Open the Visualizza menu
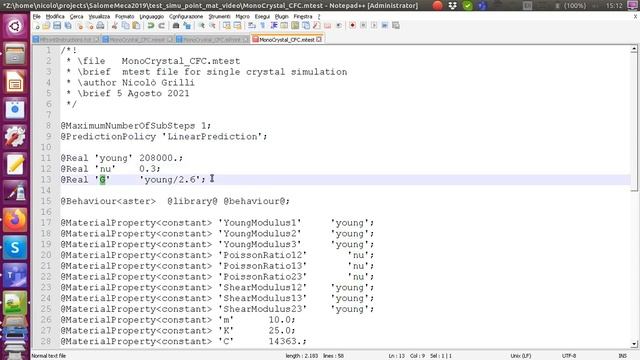 (99, 16)
